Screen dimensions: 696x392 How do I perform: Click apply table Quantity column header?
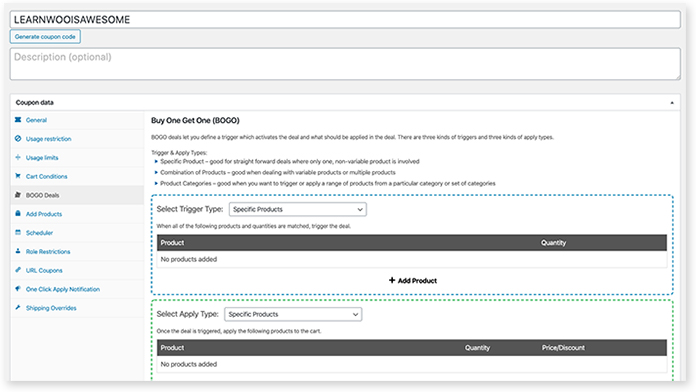478,348
